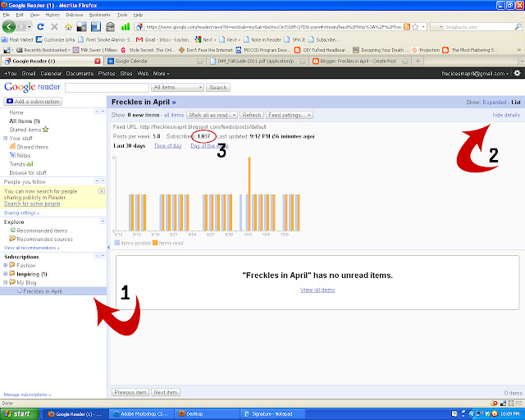Click the green bars toolbar icon
The width and height of the screenshot is (525, 420).
pyautogui.click(x=126, y=26)
